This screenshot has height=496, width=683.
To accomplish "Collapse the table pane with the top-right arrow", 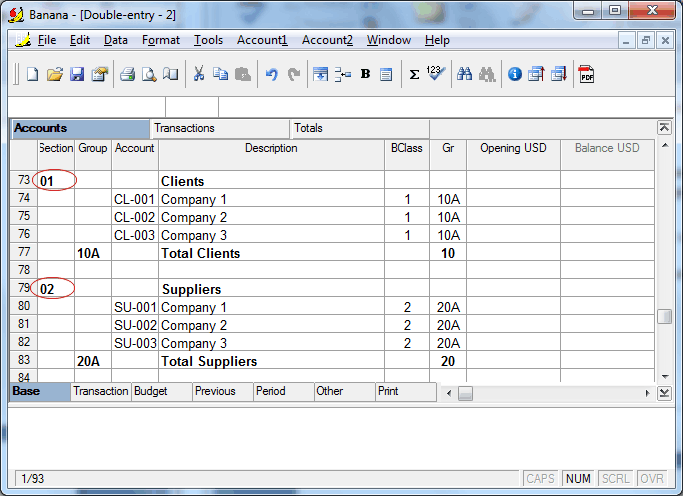I will (x=664, y=128).
